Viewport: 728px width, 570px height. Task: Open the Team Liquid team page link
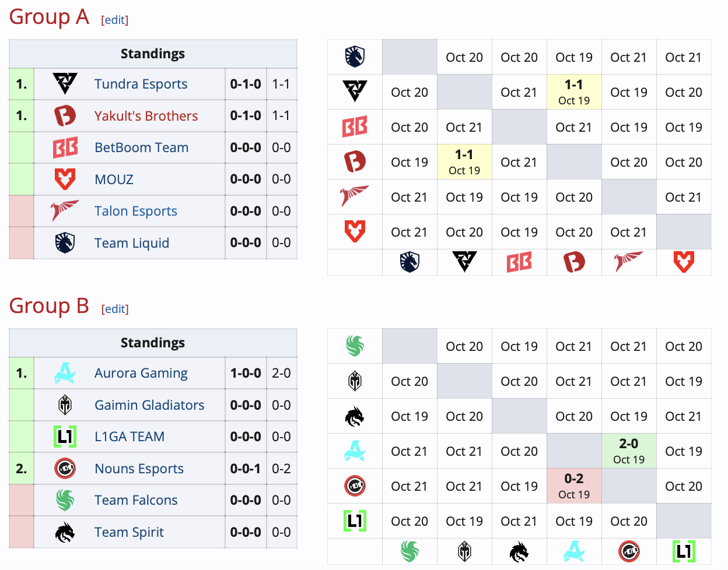click(x=132, y=243)
